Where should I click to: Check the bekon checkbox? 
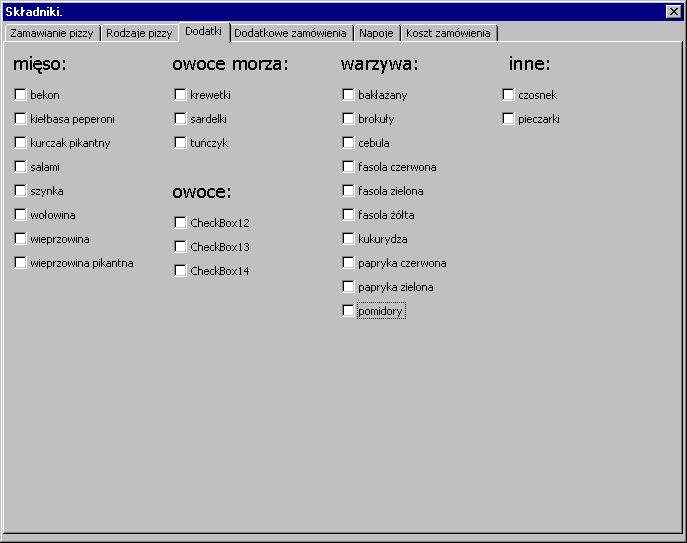(x=21, y=95)
